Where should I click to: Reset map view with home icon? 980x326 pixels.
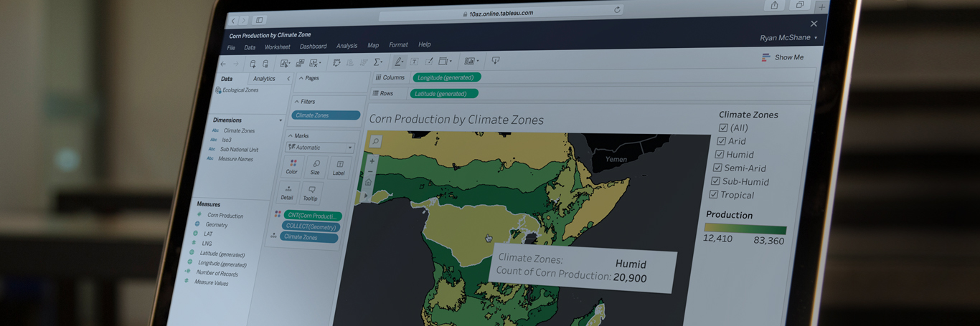point(368,182)
